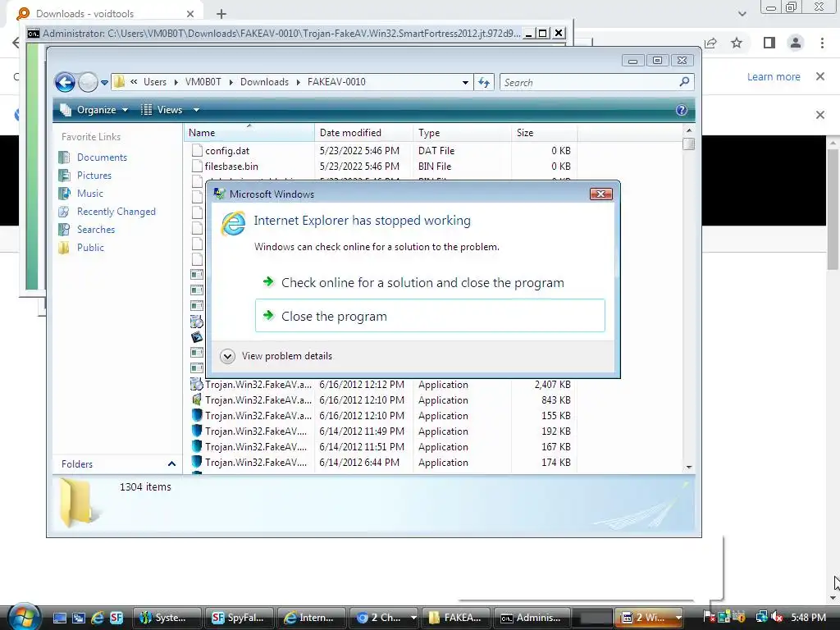Sort by Date modified column header

[x=363, y=133]
